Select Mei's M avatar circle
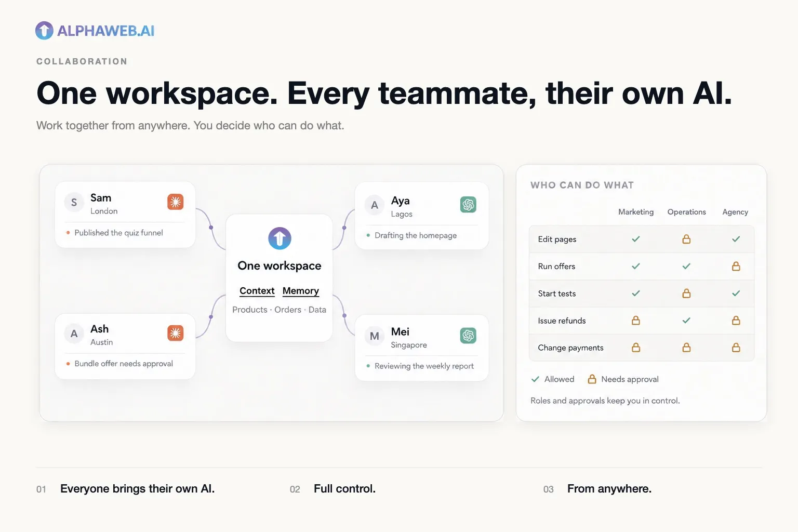This screenshot has width=798, height=532. [374, 336]
